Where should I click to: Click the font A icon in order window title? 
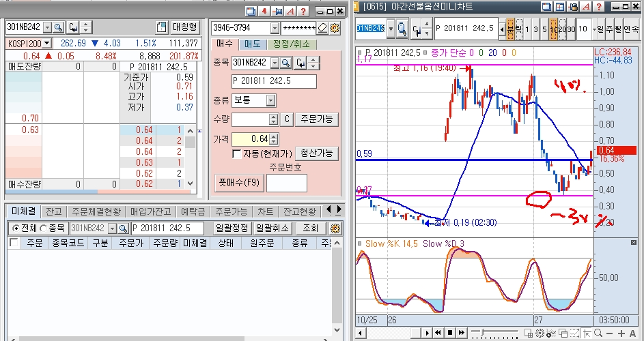click(x=290, y=12)
